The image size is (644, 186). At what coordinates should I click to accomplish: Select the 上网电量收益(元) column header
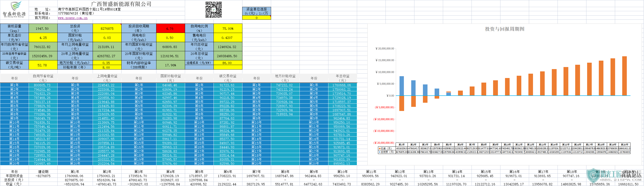point(107,78)
